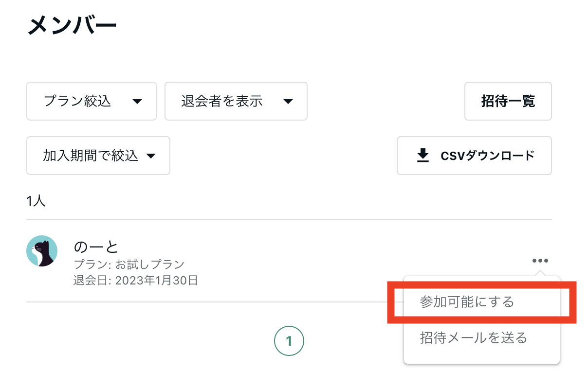Go to page 1 in pagination
Image resolution: width=588 pixels, height=389 pixels.
point(289,341)
